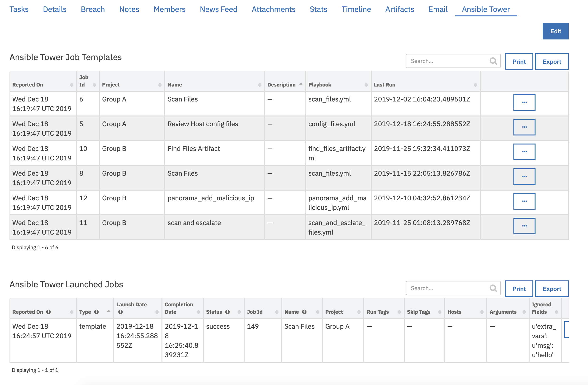The image size is (588, 385).
Task: Click info icon next to launched jobs Name
Action: click(x=304, y=312)
